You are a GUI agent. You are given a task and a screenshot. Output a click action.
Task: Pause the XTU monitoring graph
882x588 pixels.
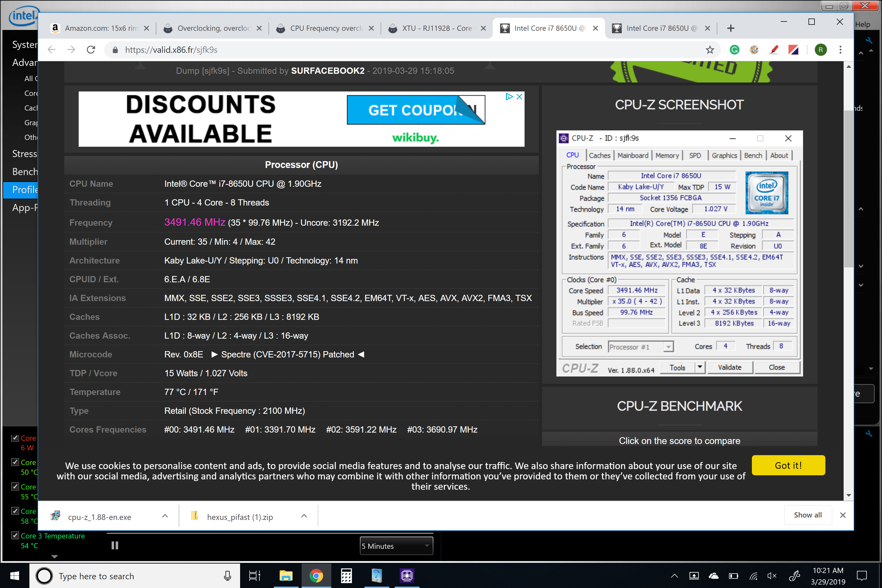click(115, 545)
